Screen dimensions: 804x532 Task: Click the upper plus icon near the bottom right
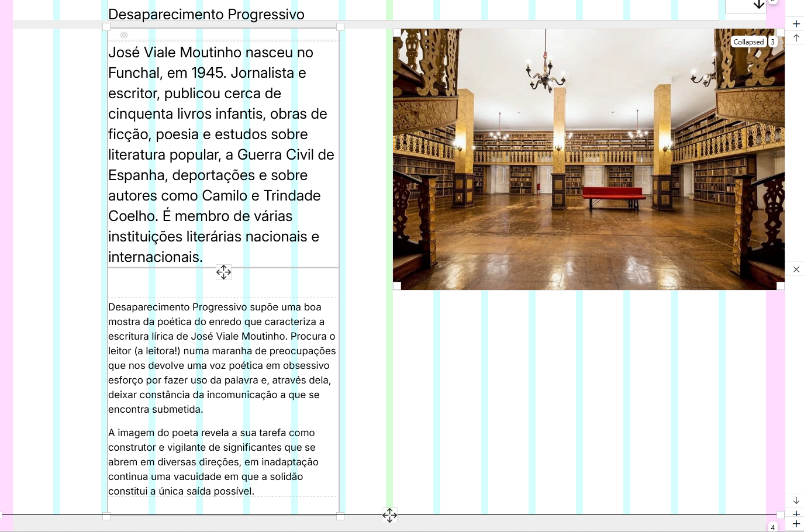(796, 514)
